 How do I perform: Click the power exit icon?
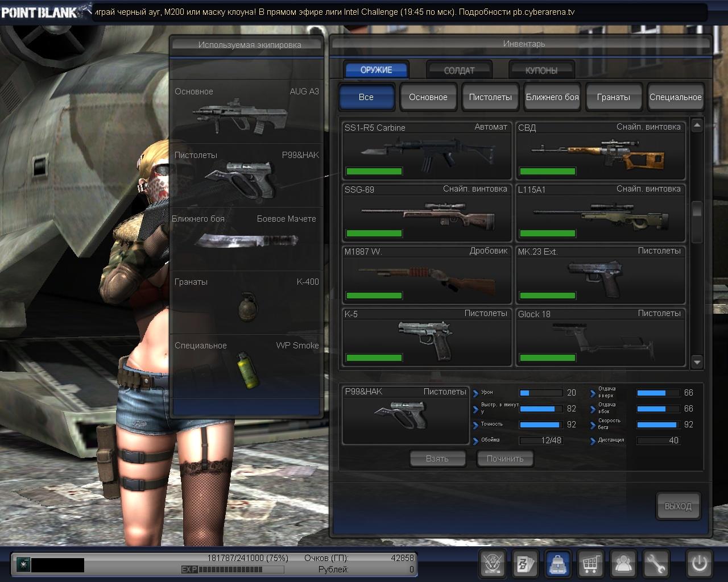(699, 564)
